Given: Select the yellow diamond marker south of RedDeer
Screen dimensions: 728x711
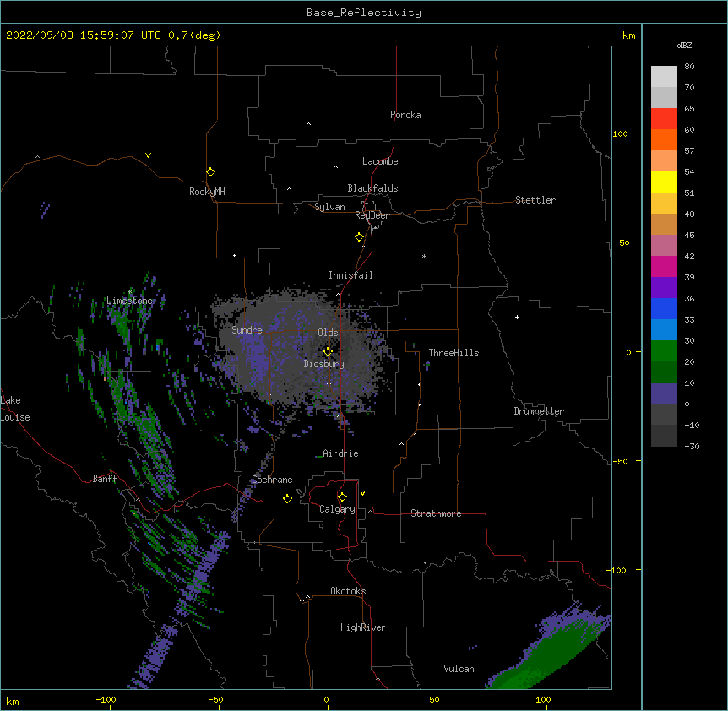Looking at the screenshot, I should coord(360,237).
